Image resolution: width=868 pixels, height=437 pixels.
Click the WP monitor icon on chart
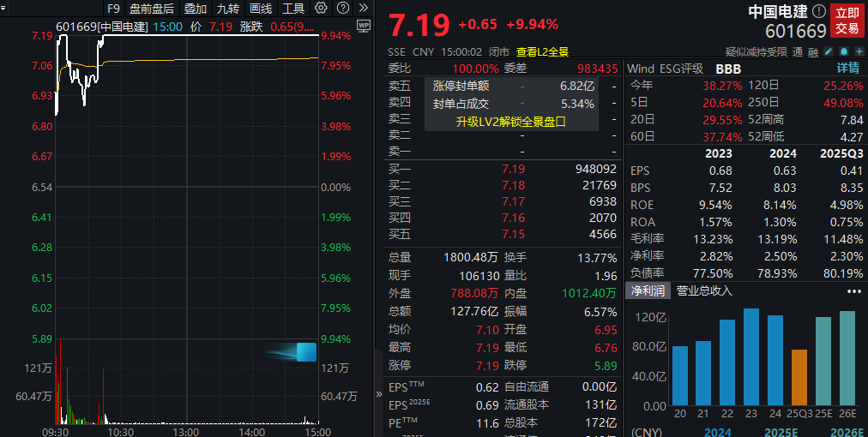coord(364,25)
